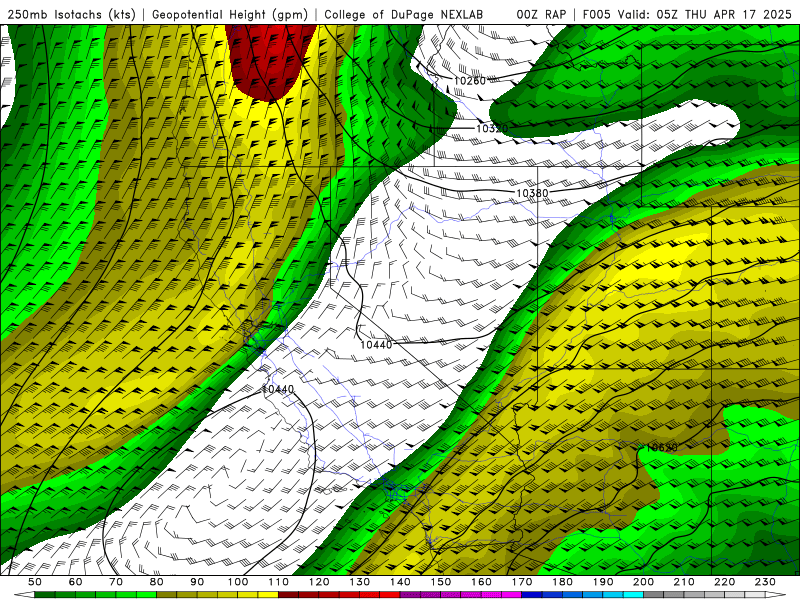800x600 pixels.
Task: Click the legend value 100
Action: coord(238,582)
